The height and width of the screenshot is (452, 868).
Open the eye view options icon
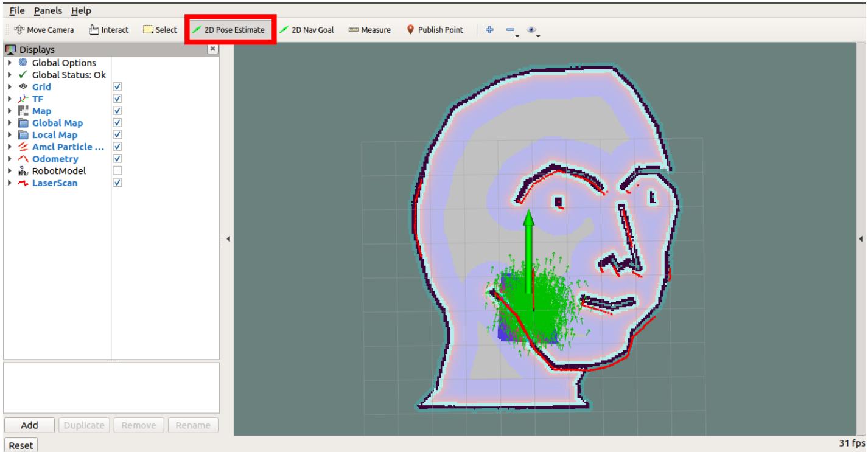click(531, 30)
